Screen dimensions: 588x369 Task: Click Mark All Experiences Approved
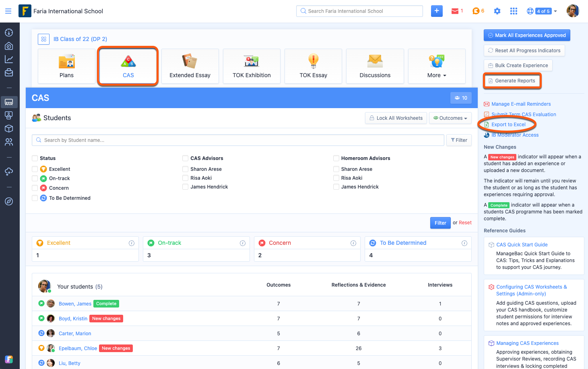tap(527, 35)
